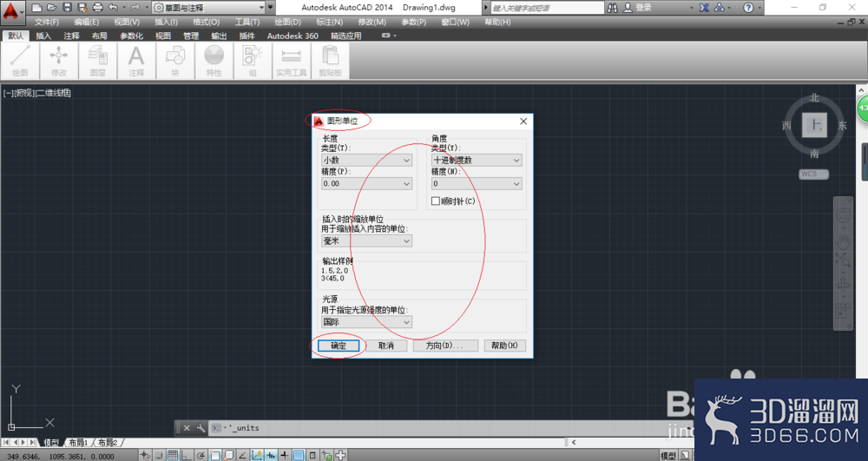Viewport: 868px width, 461px height.
Task: Click the search keyword input field
Action: click(x=548, y=8)
